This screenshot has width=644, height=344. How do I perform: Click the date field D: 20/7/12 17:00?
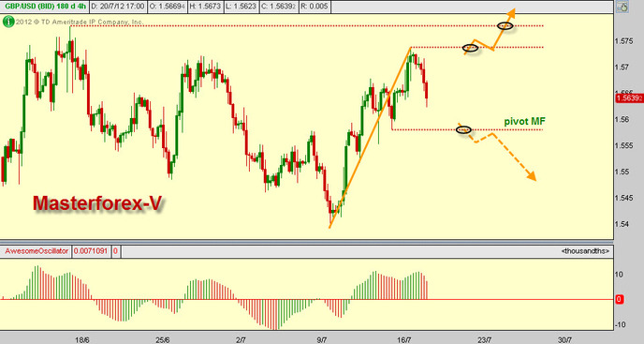pos(117,7)
